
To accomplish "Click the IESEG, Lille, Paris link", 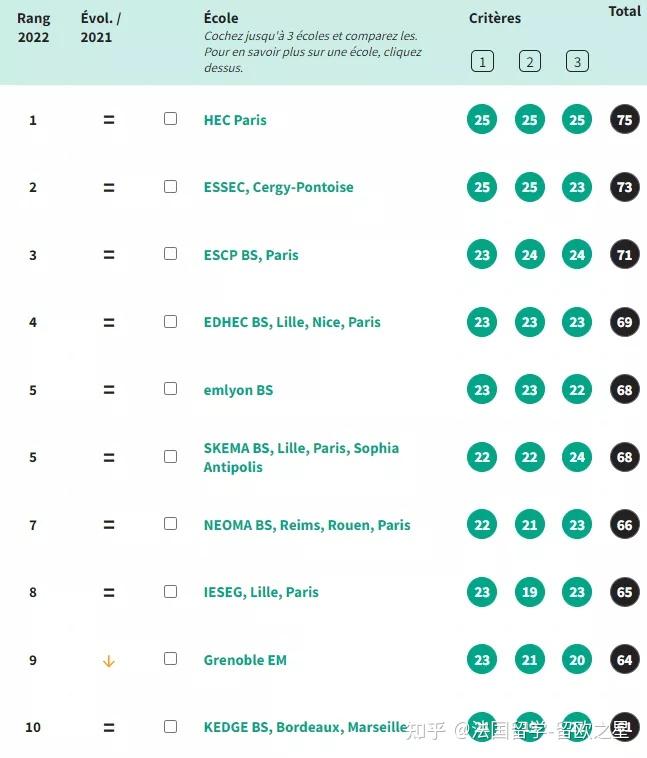I will (x=261, y=592).
